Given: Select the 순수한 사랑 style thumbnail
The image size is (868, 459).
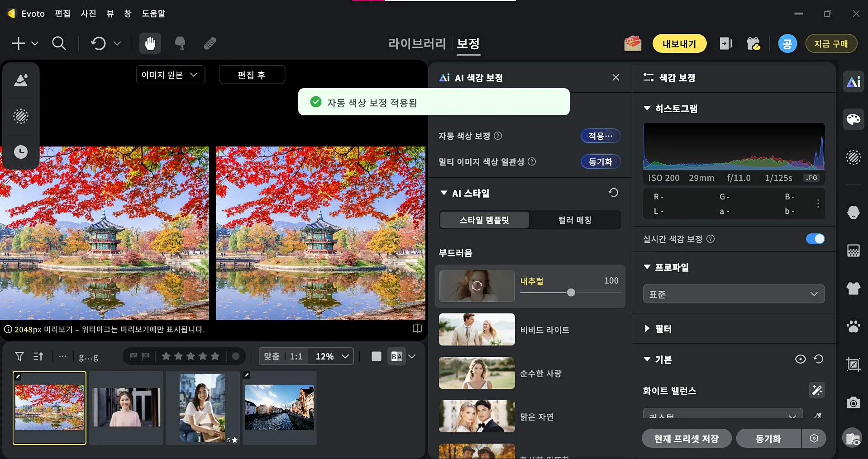Looking at the screenshot, I should (477, 373).
